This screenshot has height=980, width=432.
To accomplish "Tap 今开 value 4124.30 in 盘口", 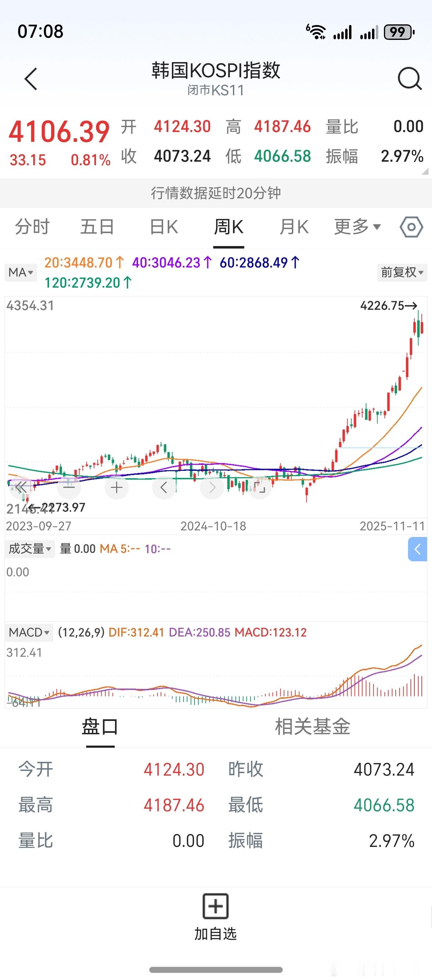I will tap(174, 770).
